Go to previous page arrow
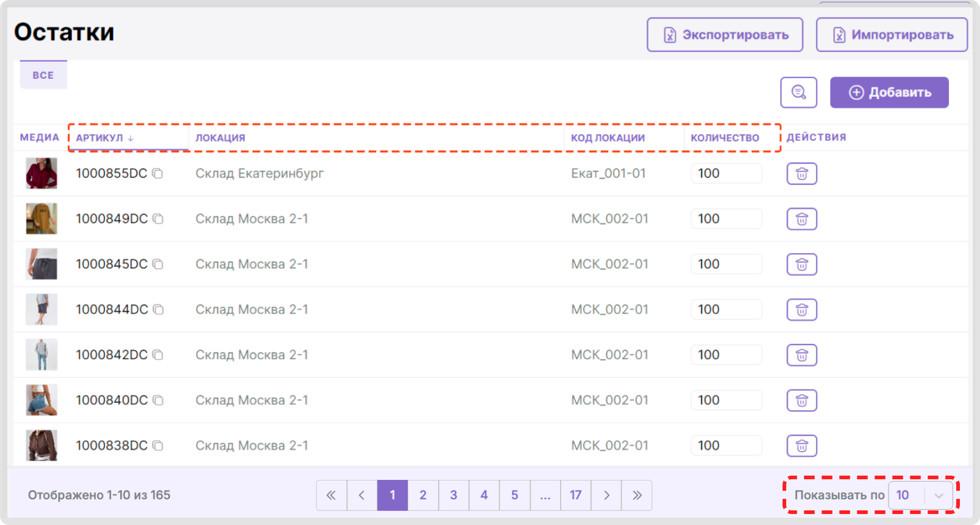980x525 pixels. pyautogui.click(x=362, y=495)
